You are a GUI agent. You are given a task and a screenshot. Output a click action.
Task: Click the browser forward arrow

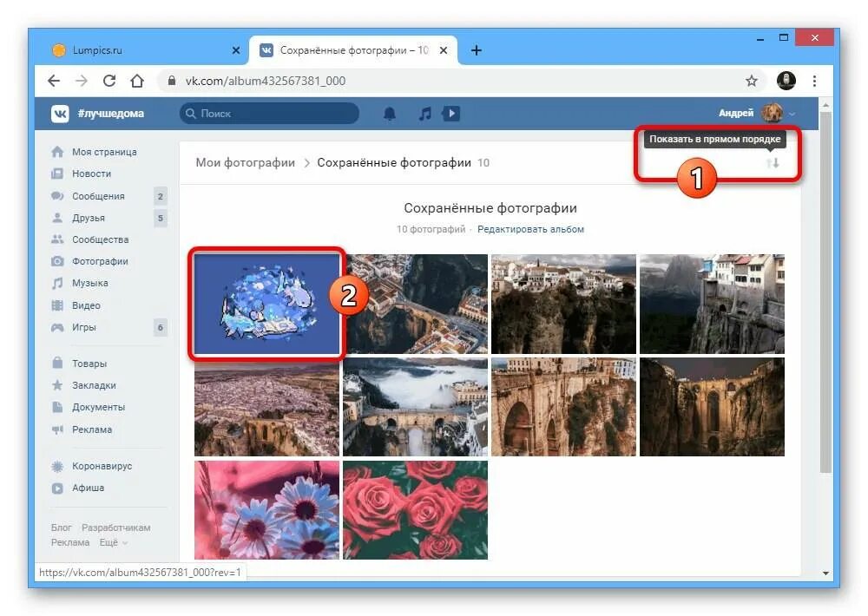click(82, 81)
